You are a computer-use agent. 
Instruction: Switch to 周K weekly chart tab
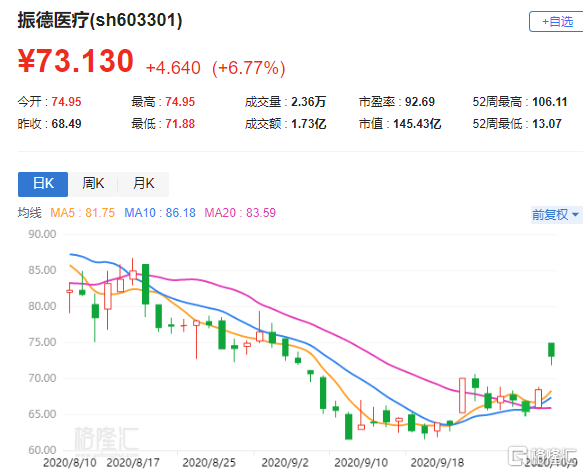point(93,184)
